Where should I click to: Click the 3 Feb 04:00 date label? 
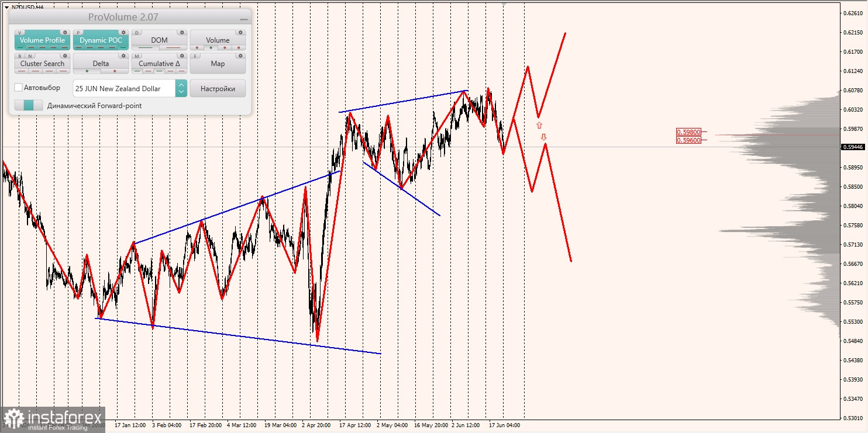click(167, 425)
